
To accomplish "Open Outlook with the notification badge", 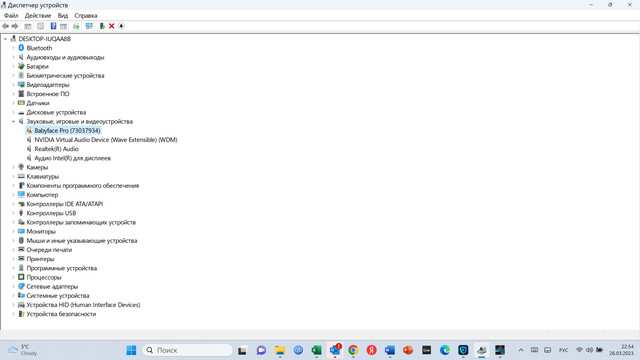I will [335, 350].
